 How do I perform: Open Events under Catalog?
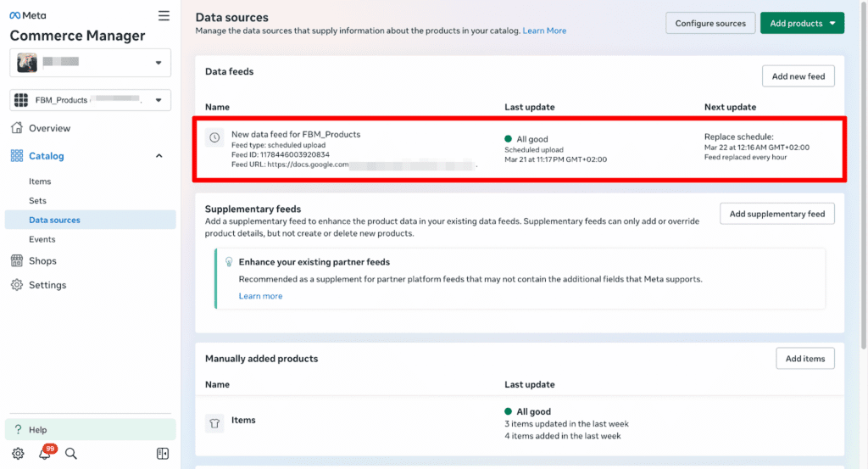click(42, 239)
